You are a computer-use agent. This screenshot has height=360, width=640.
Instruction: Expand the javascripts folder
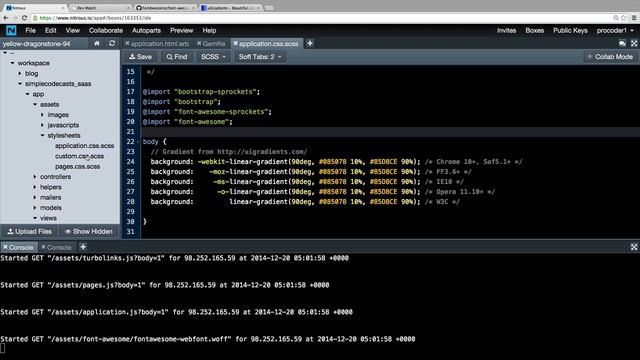click(42, 125)
